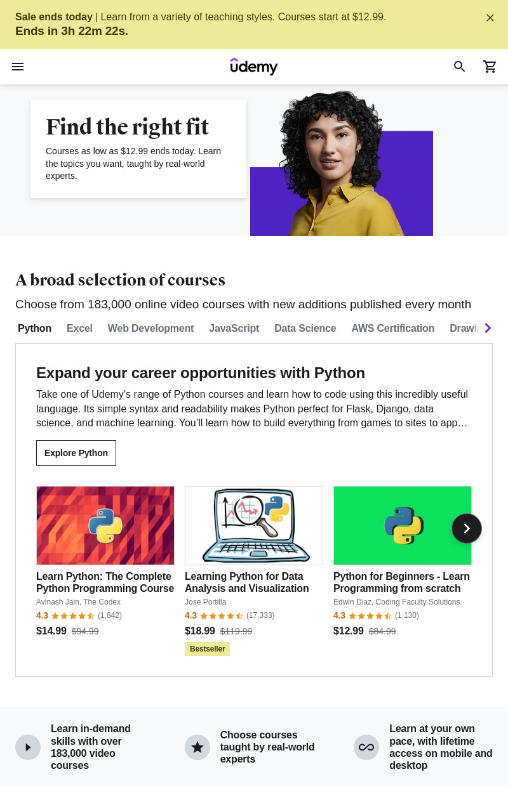This screenshot has width=508, height=812.
Task: Select the AWS Certification tab
Action: 393,329
